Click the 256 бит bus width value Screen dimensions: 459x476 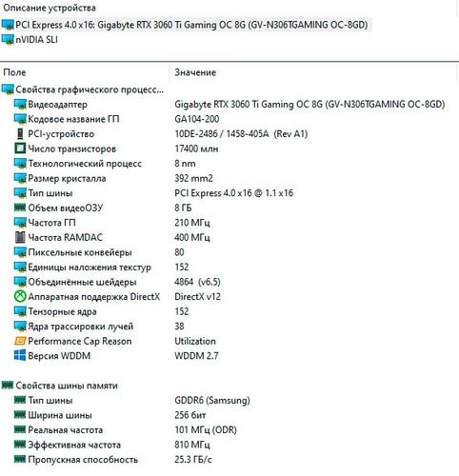pyautogui.click(x=190, y=415)
